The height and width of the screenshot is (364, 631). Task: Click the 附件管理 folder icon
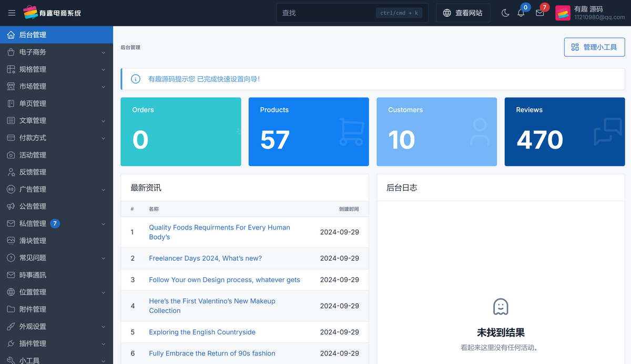[x=11, y=309]
